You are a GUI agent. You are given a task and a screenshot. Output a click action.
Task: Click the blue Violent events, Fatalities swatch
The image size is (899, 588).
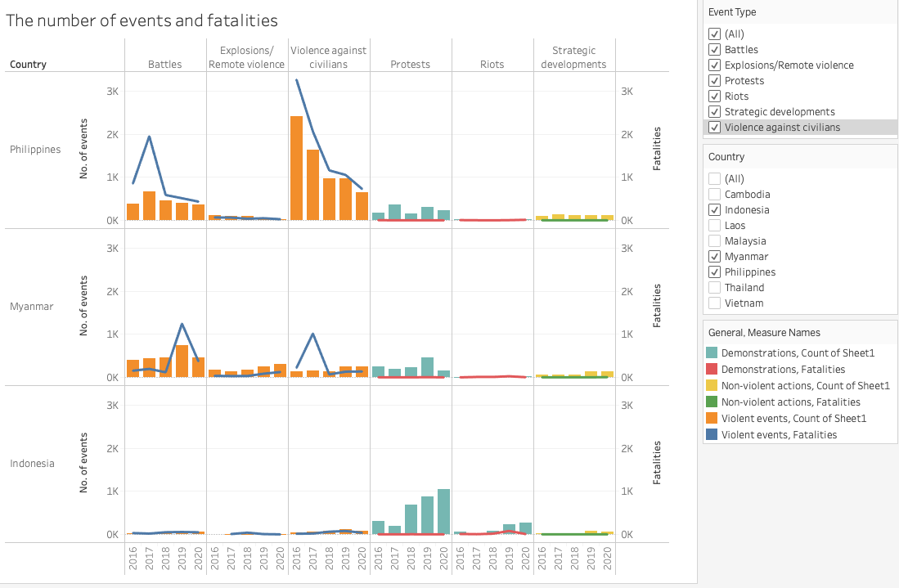click(712, 435)
